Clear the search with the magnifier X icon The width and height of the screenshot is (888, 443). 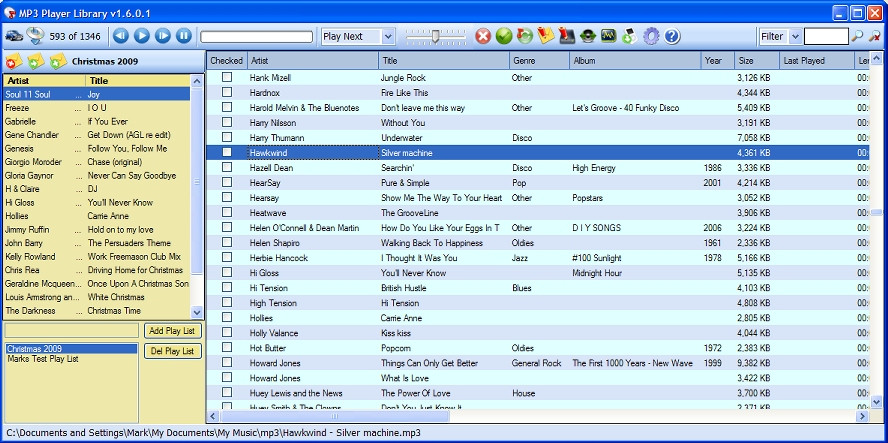874,36
